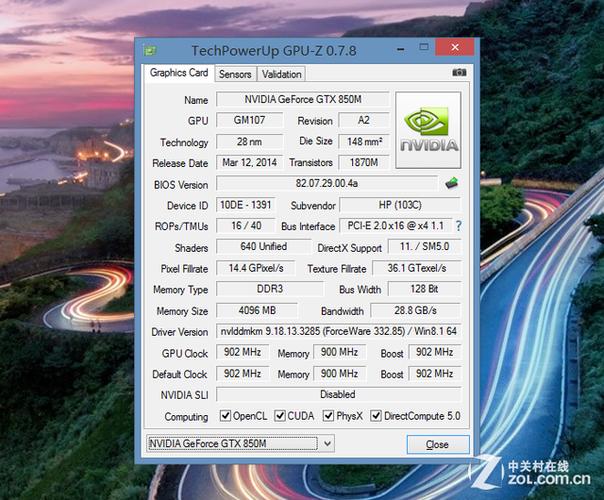Take a screenshot with the camera icon
The height and width of the screenshot is (500, 604).
tap(459, 72)
